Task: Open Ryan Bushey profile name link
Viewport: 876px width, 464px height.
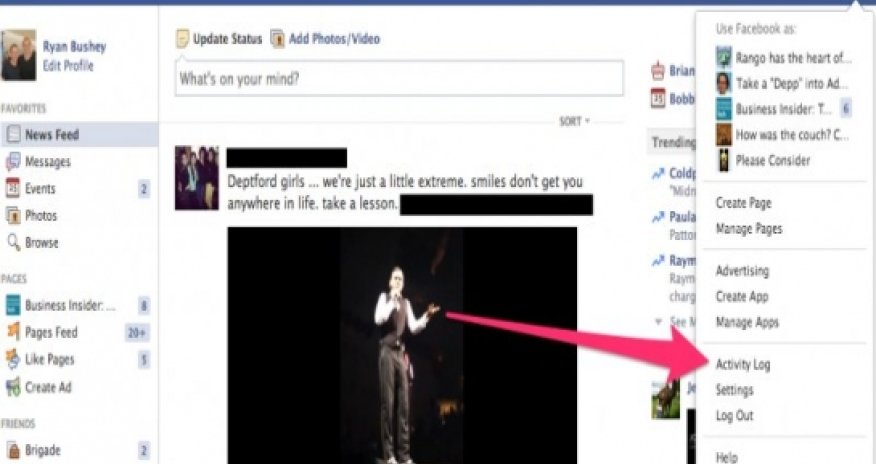Action: pyautogui.click(x=74, y=46)
